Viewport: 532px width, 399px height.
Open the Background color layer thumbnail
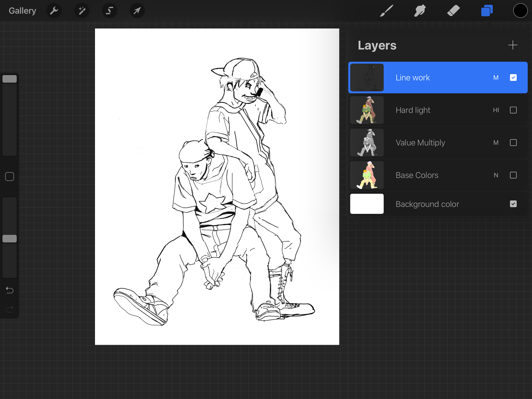tap(366, 204)
